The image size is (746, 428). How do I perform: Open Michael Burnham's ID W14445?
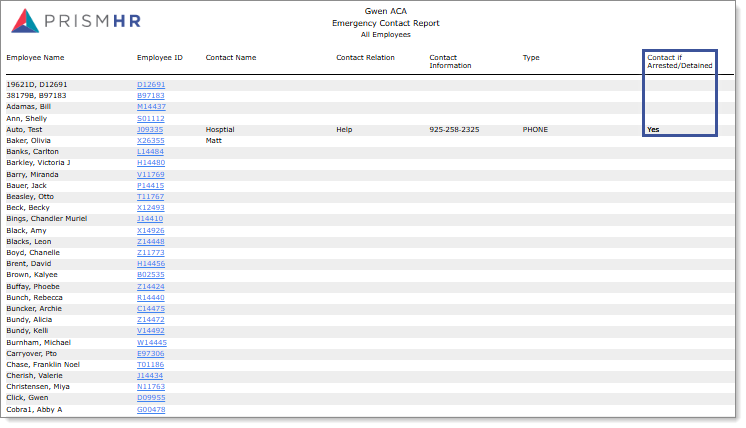pyautogui.click(x=151, y=342)
